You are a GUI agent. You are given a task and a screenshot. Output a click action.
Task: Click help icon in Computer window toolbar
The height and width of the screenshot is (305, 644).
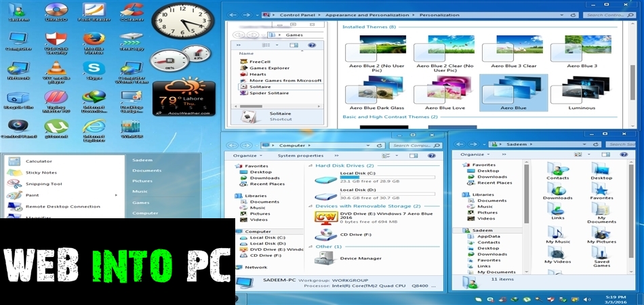[x=431, y=156]
